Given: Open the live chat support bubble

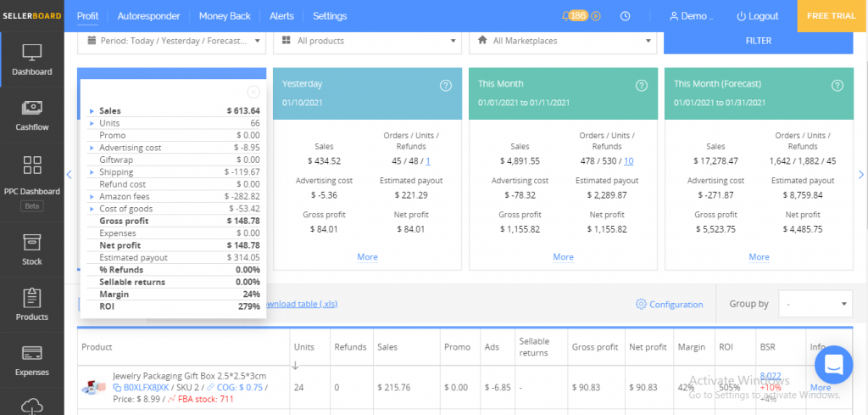Looking at the screenshot, I should tap(832, 365).
